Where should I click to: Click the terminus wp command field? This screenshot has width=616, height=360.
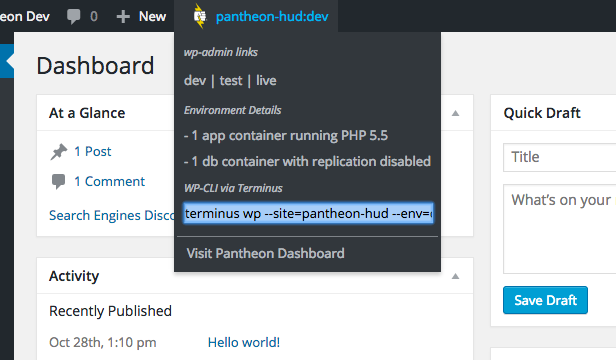point(308,213)
